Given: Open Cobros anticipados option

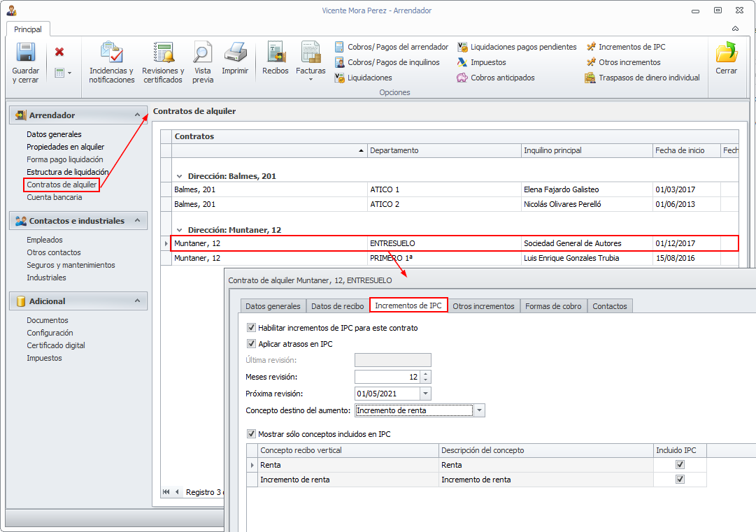Looking at the screenshot, I should point(502,78).
